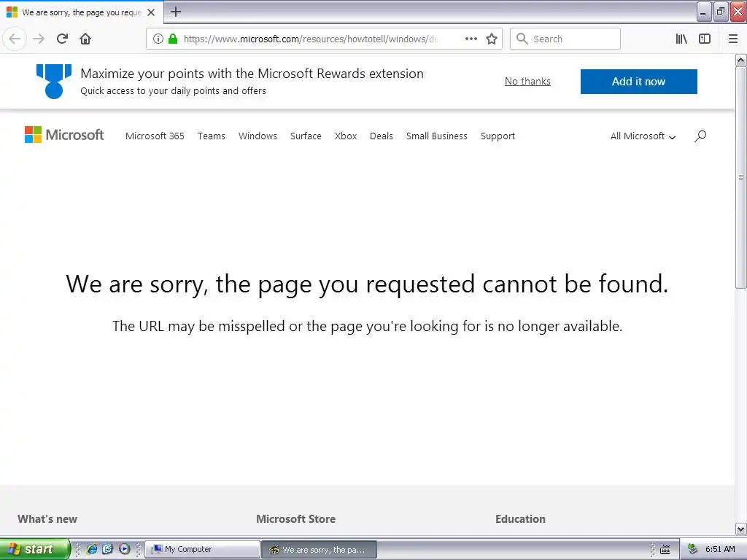Show site information icon in address bar

[158, 39]
